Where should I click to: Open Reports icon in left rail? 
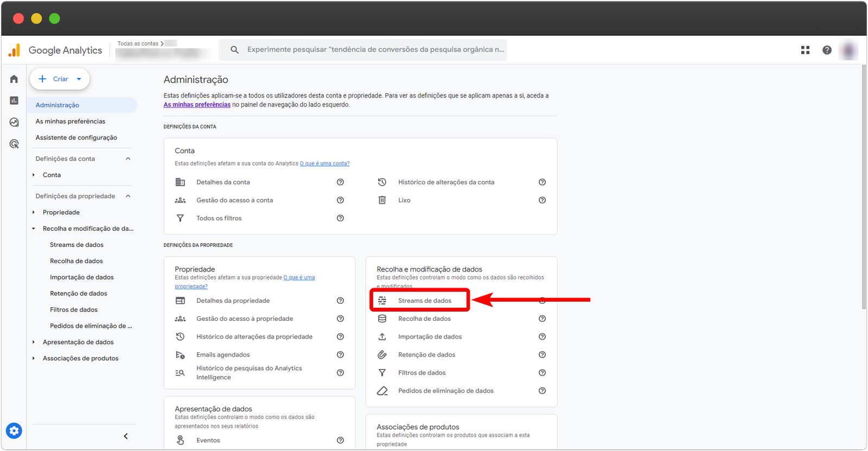coord(14,100)
